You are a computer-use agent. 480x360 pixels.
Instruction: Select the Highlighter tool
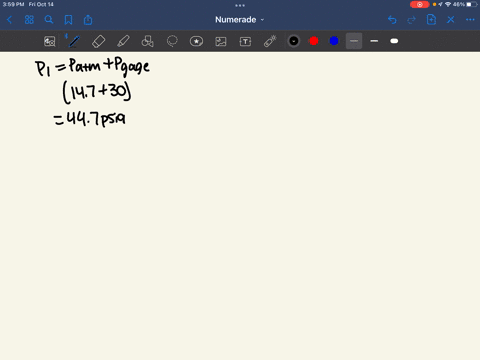tap(123, 41)
